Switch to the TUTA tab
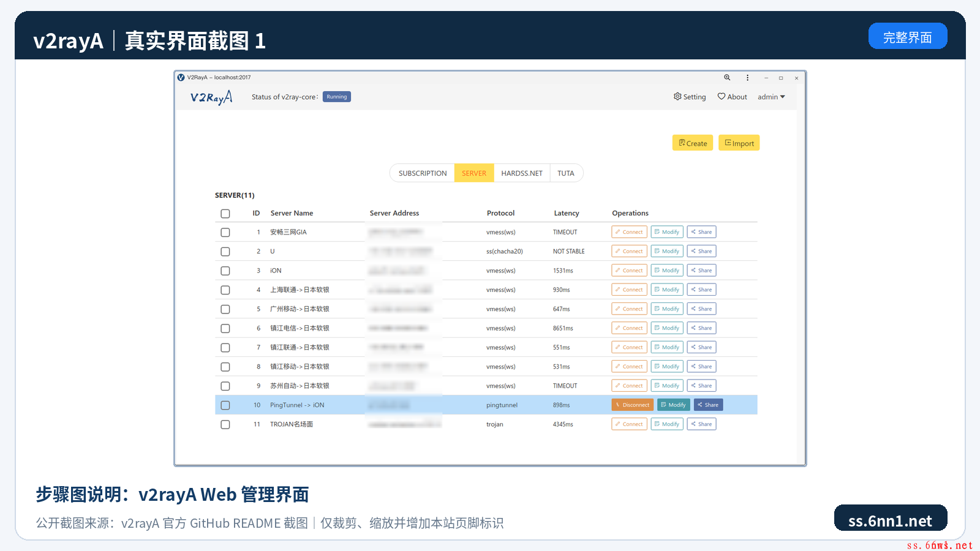This screenshot has width=980, height=551. point(566,173)
